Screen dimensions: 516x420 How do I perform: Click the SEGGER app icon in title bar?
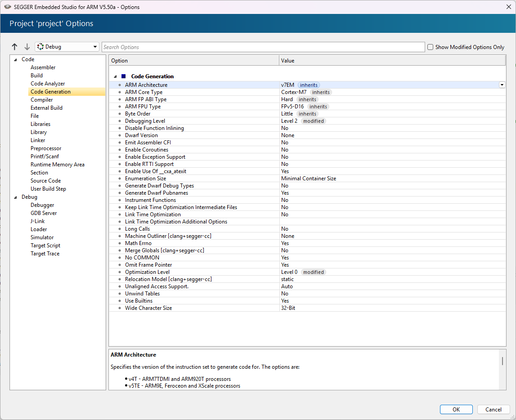tap(8, 7)
